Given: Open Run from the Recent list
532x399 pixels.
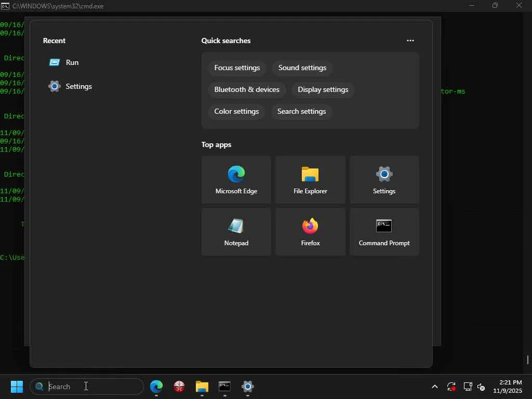Looking at the screenshot, I should [64, 62].
